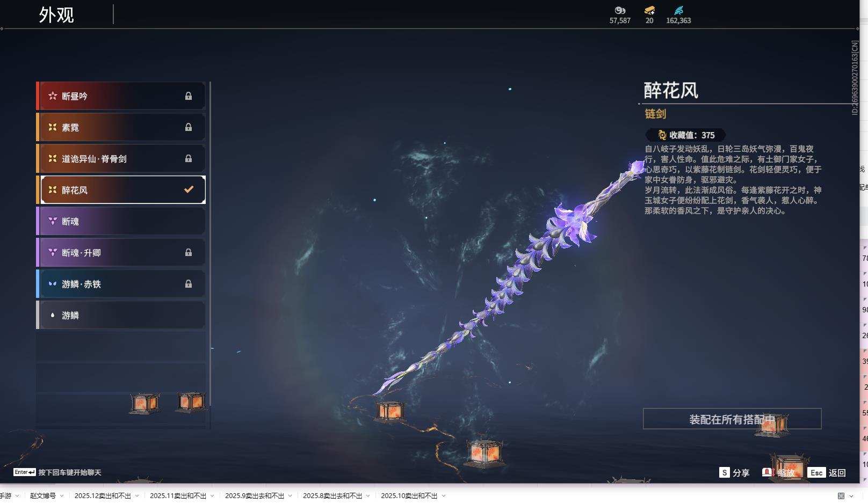
Task: Click the 链剑 weapon type label
Action: 655,114
